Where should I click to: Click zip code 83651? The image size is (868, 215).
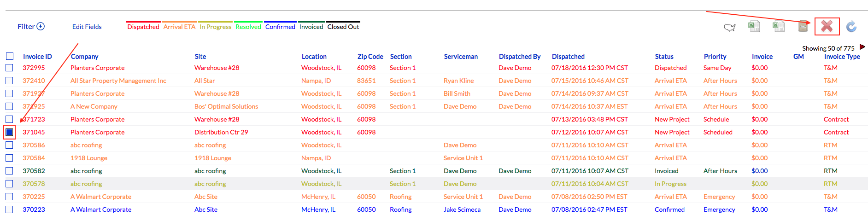(x=366, y=81)
